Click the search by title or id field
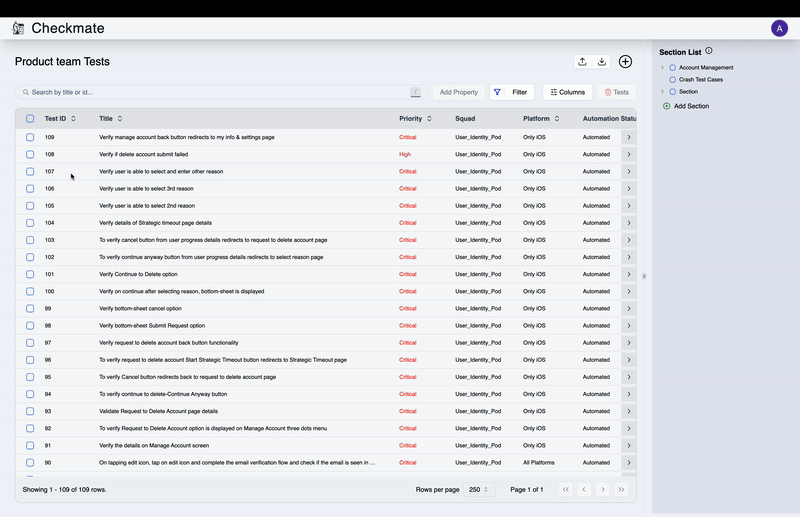This screenshot has width=800, height=517. [x=221, y=92]
